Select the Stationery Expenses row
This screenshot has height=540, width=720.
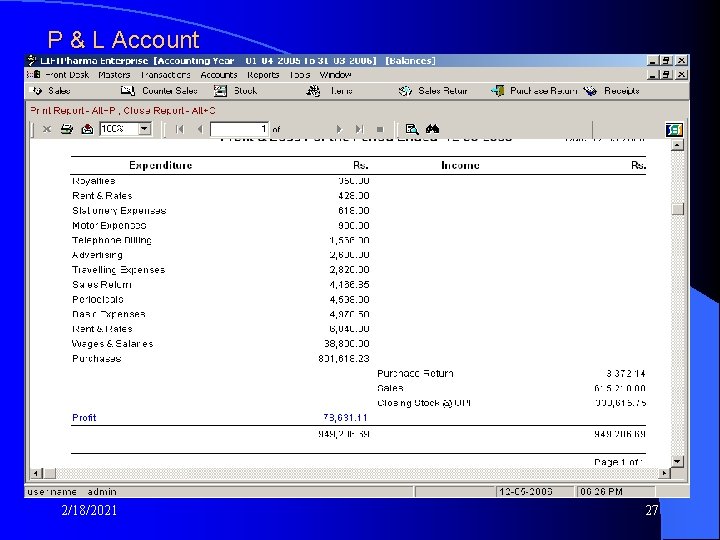point(220,211)
